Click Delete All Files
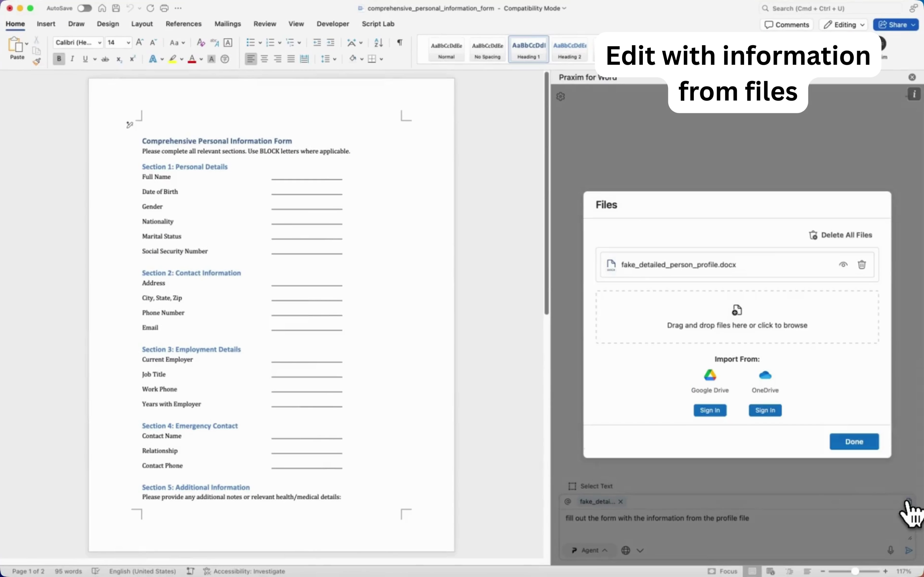 coord(840,235)
